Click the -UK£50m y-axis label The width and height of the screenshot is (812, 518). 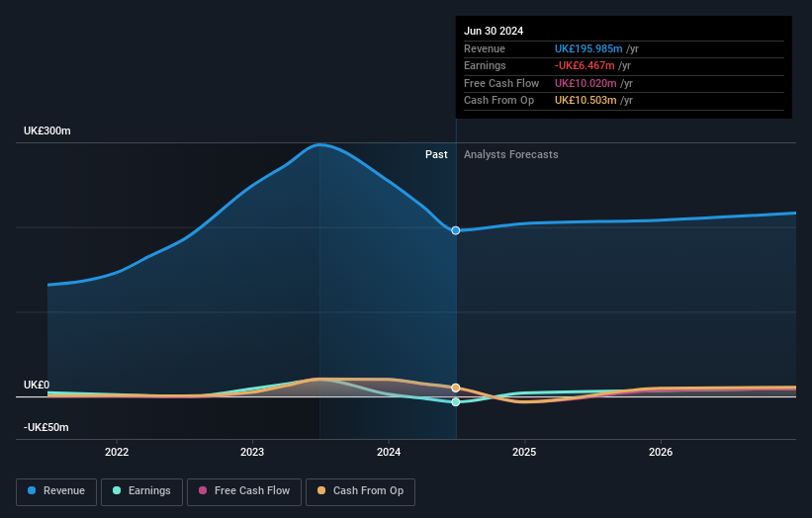[46, 427]
